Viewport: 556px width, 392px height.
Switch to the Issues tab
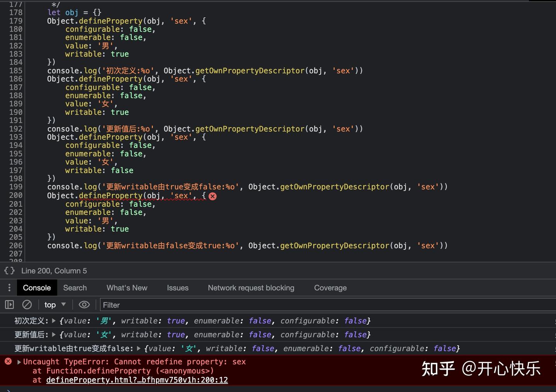point(178,288)
